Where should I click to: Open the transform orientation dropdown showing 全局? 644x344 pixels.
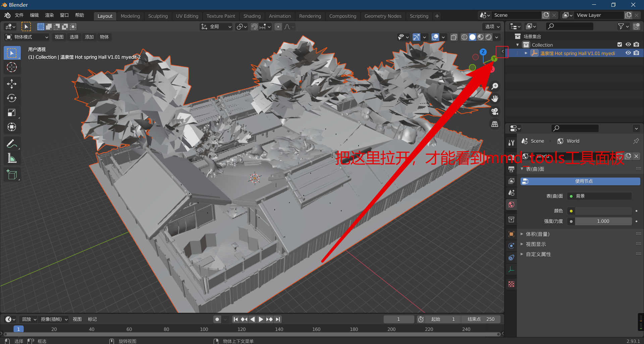tap(216, 27)
